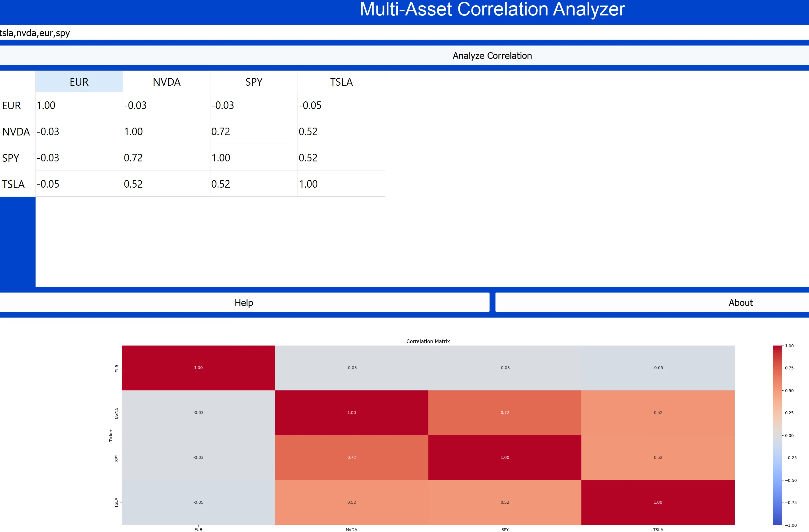Viewport: 809px width, 532px height.
Task: Click the EUR-TSLA table cell -0.05
Action: tap(341, 105)
